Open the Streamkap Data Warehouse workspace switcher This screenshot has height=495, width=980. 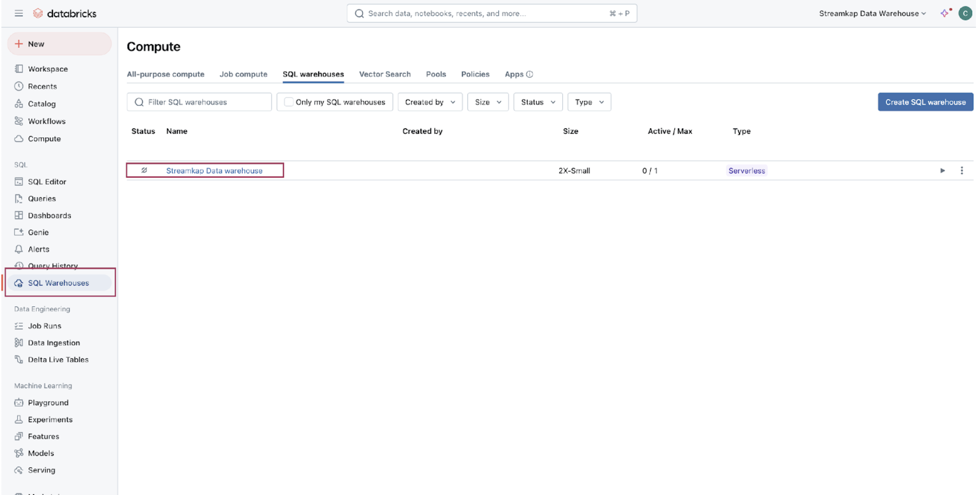click(x=873, y=14)
